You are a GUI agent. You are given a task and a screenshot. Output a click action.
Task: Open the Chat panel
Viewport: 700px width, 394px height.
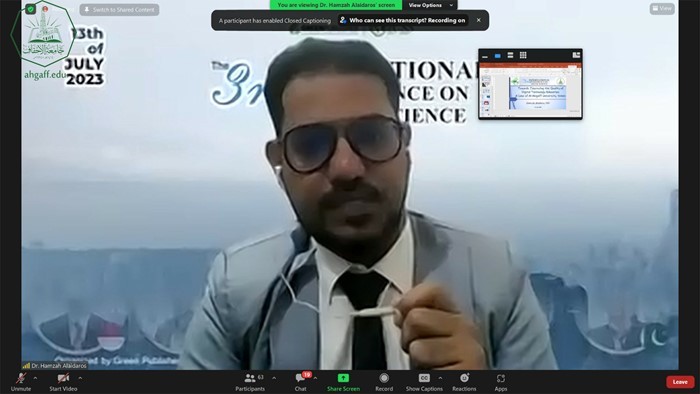(x=300, y=382)
